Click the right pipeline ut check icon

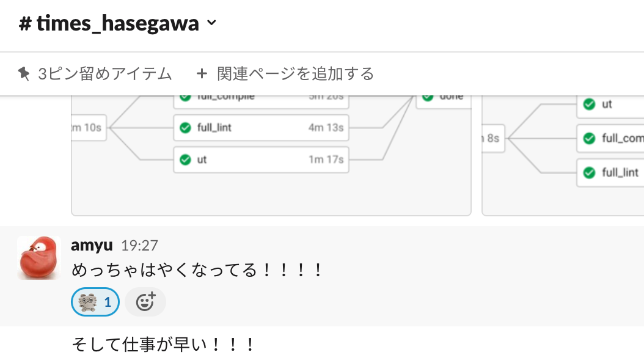(x=590, y=105)
